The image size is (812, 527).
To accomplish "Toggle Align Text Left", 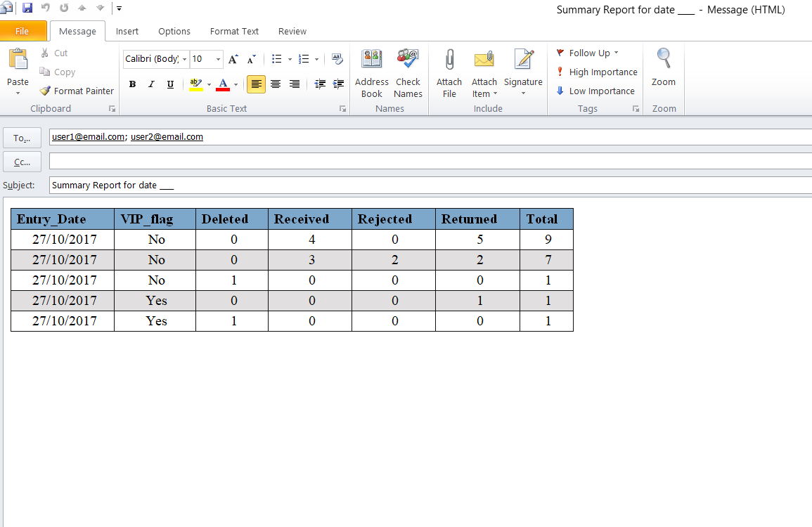I will (257, 84).
